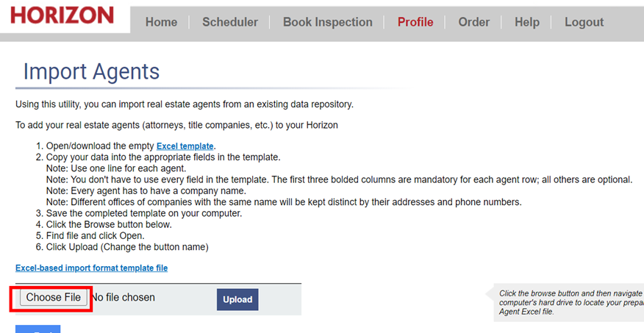This screenshot has height=333, width=644.
Task: Click the browse-button help callout text
Action: coord(571,303)
